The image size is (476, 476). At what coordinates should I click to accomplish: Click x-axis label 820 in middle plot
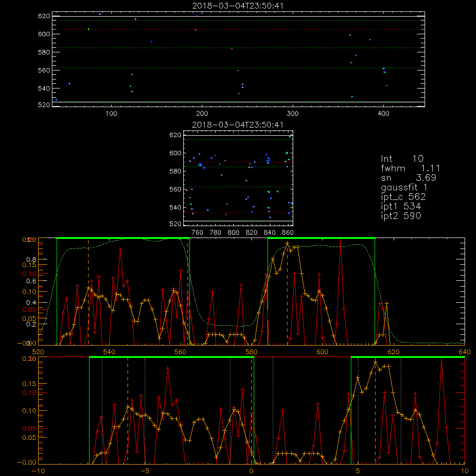pos(251,233)
